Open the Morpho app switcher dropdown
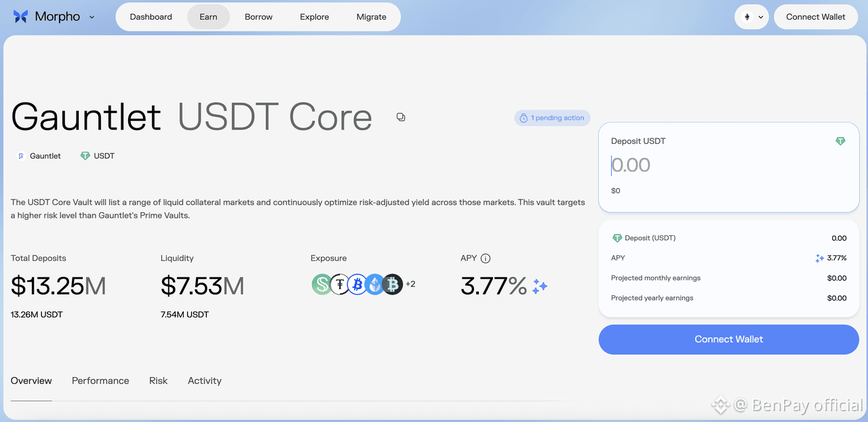The image size is (868, 422). tap(92, 17)
